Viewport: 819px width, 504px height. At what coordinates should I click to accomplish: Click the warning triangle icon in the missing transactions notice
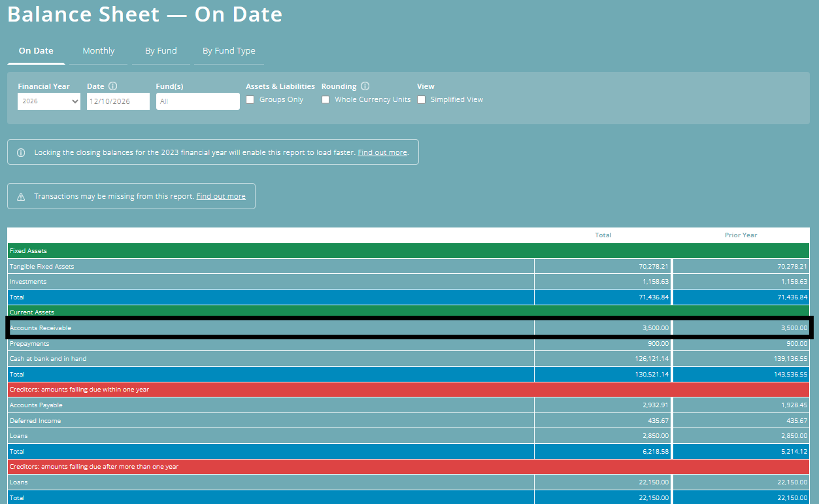[21, 196]
